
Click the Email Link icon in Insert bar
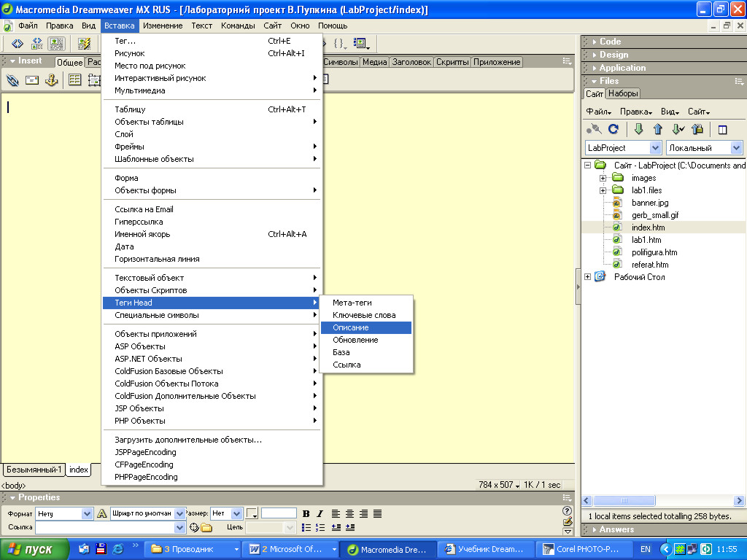click(x=32, y=80)
